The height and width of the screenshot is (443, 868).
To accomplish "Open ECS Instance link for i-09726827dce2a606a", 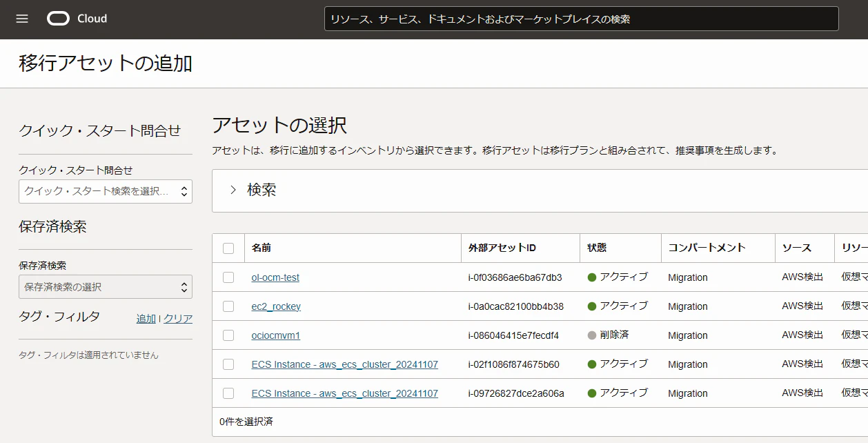I will [345, 393].
